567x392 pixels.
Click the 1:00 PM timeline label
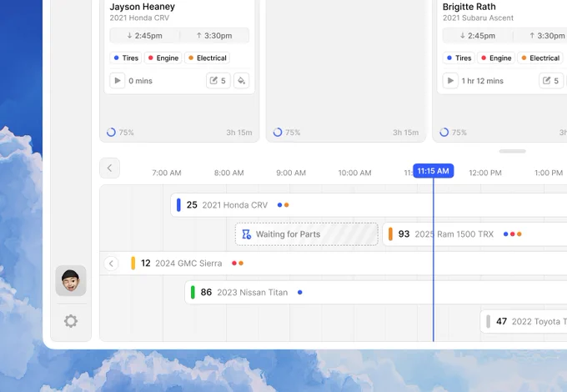tap(549, 173)
